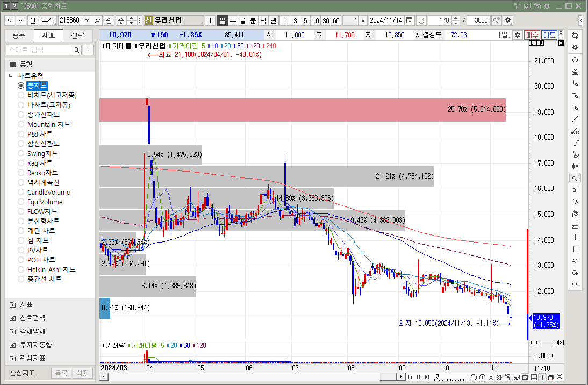The image size is (588, 385).
Task: Click the erase all drawings icon
Action: (575, 154)
